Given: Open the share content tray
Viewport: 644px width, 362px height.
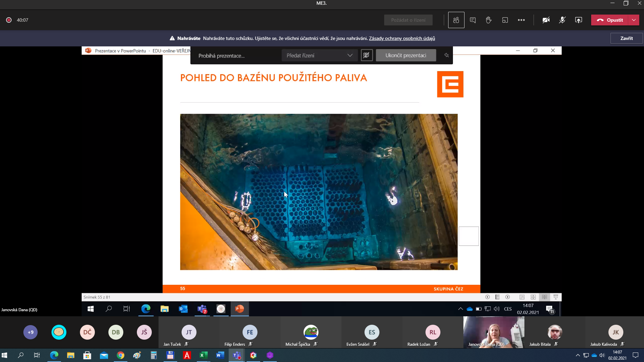Looking at the screenshot, I should 578,20.
